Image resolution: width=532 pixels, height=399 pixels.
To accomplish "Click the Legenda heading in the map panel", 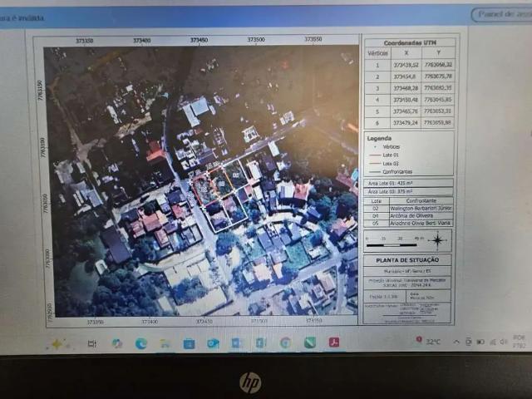I will click(x=379, y=138).
